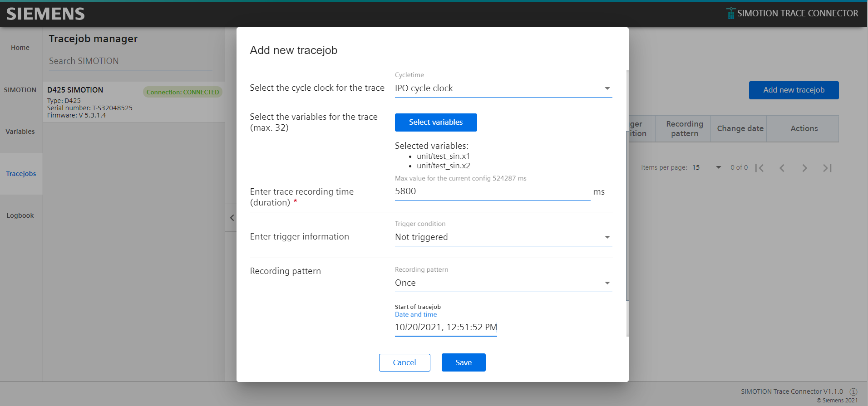Select the D425 SIMOTION device entry
This screenshot has width=868, height=406.
click(x=134, y=102)
